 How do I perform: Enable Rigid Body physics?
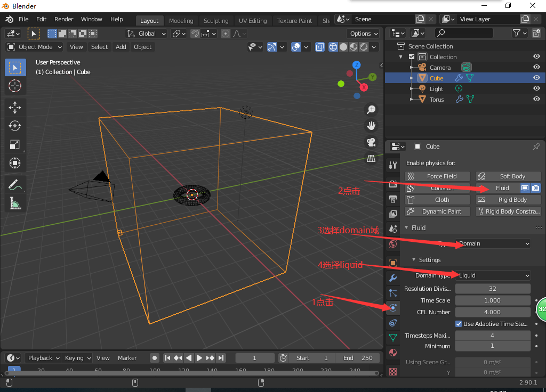[508, 199]
